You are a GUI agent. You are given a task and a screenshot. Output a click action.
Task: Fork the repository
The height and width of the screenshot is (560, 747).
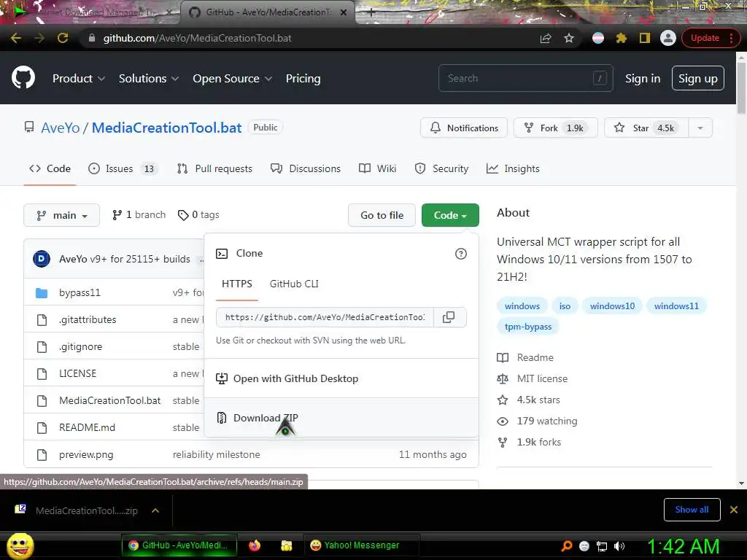pos(555,128)
